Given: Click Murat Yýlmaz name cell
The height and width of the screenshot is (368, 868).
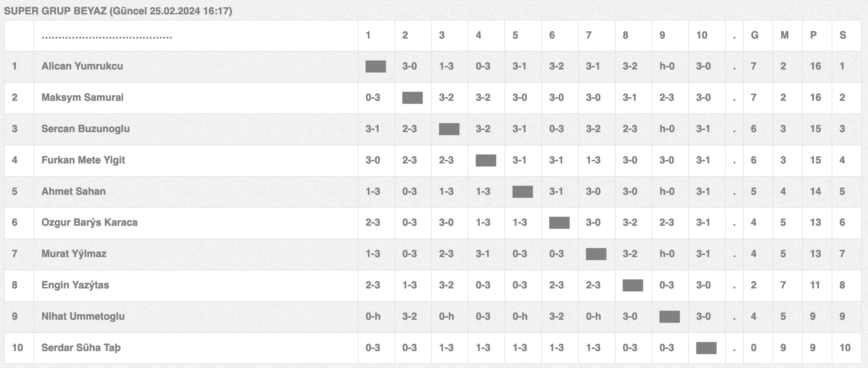Looking at the screenshot, I should click(x=196, y=254).
